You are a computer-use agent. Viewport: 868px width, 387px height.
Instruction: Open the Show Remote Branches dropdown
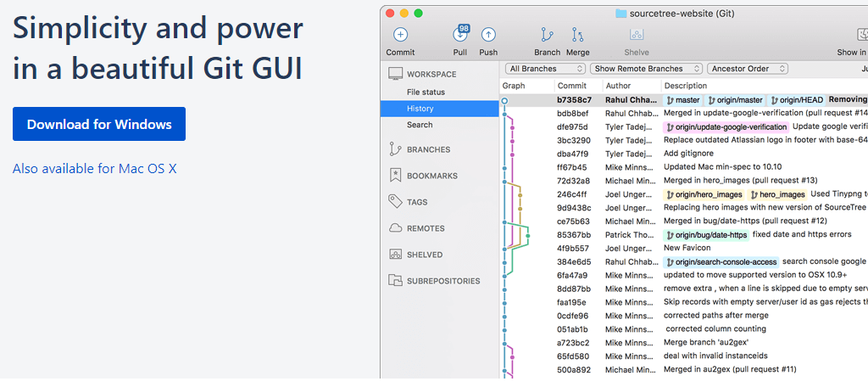646,69
